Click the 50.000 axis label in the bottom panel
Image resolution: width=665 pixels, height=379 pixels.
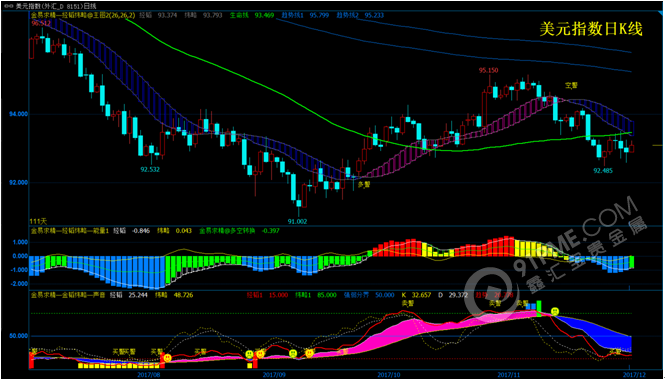point(19,336)
